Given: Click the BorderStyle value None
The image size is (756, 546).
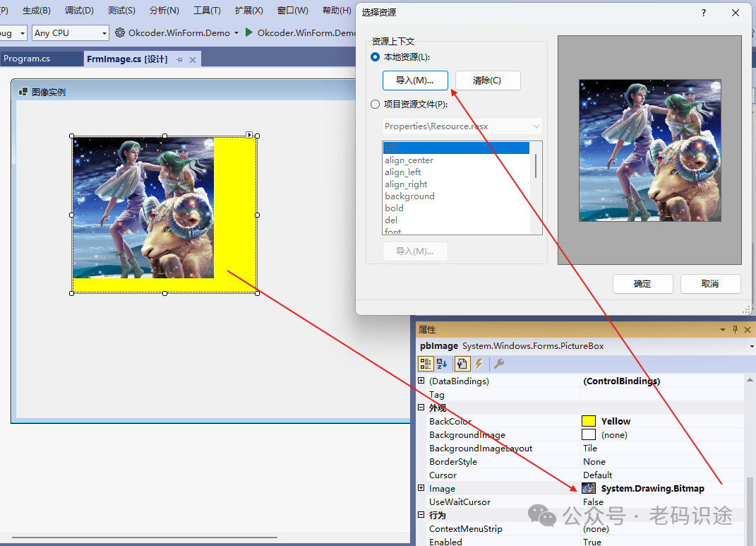Looking at the screenshot, I should [x=594, y=461].
